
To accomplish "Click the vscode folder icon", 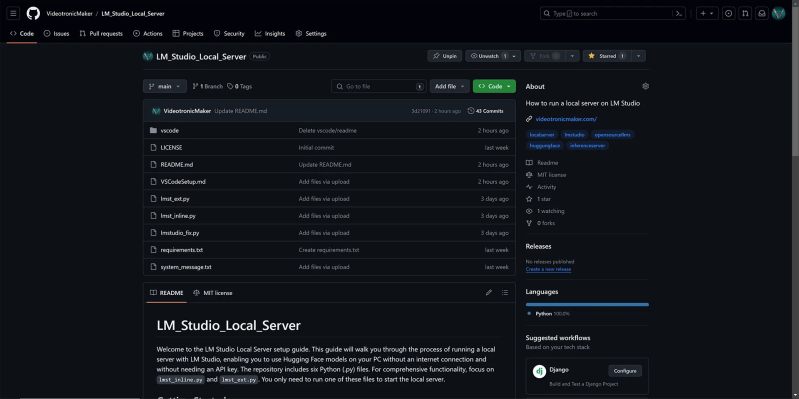I will pyautogui.click(x=153, y=130).
